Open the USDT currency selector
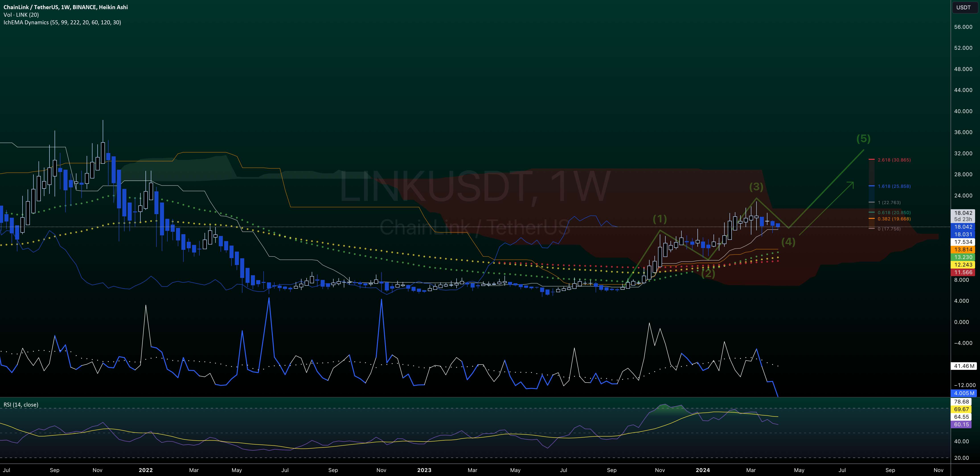 tap(963, 7)
